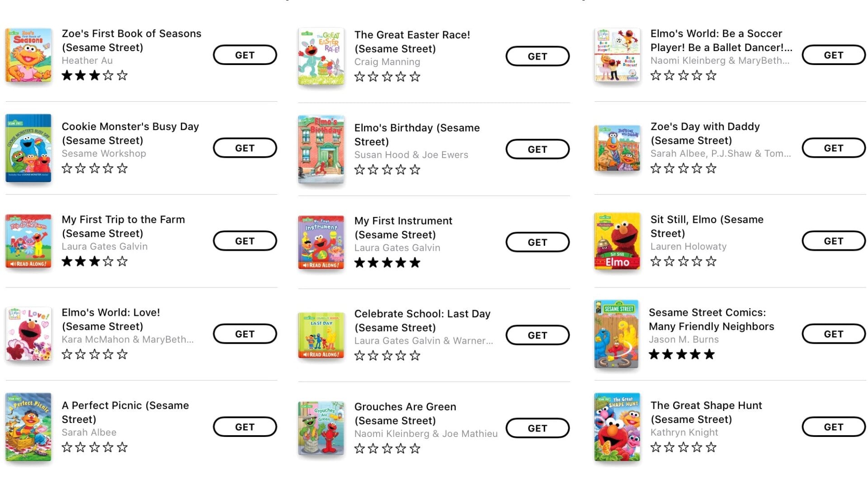Select A Perfect Picnic book cover
This screenshot has height=488, width=868.
[x=28, y=427]
